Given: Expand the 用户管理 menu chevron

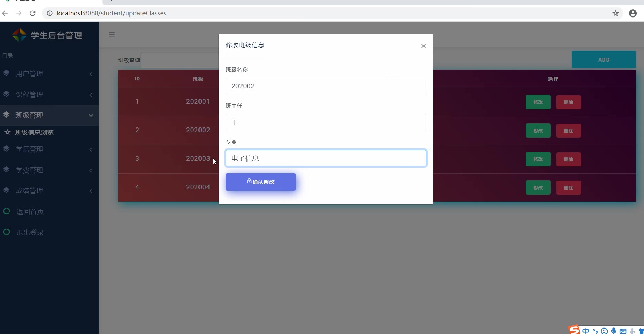Looking at the screenshot, I should (x=91, y=74).
